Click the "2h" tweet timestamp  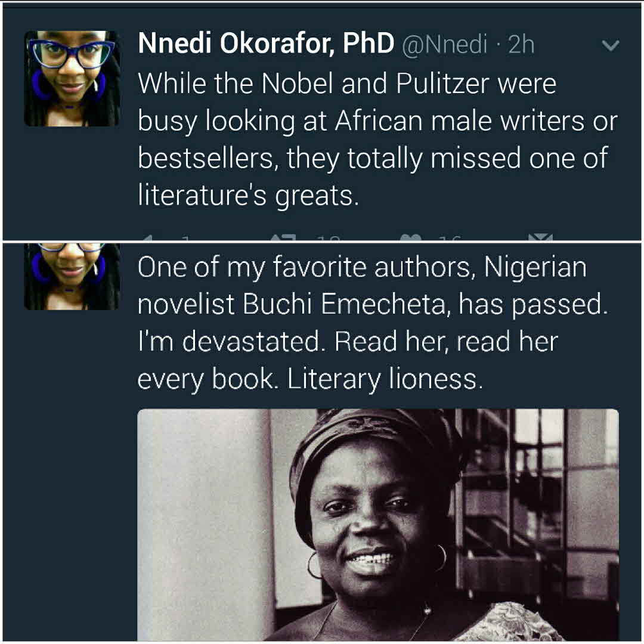521,45
